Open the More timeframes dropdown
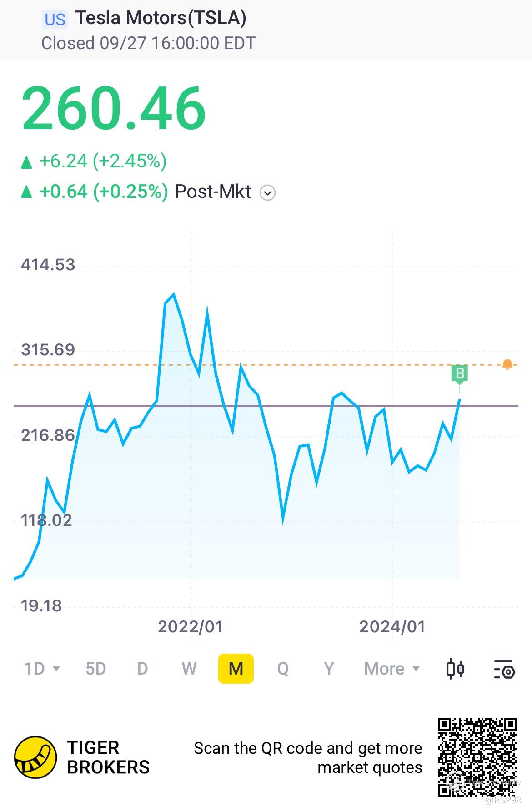532x812 pixels. [391, 669]
